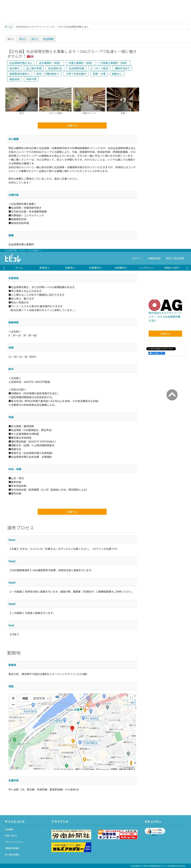Click the CloudSSL security seal

155,831
